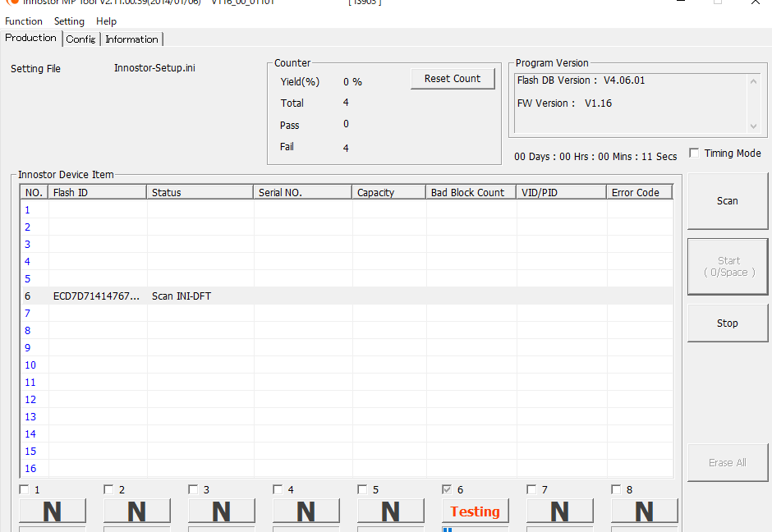Click port 3 N status button
The height and width of the screenshot is (532, 772).
pos(222,511)
